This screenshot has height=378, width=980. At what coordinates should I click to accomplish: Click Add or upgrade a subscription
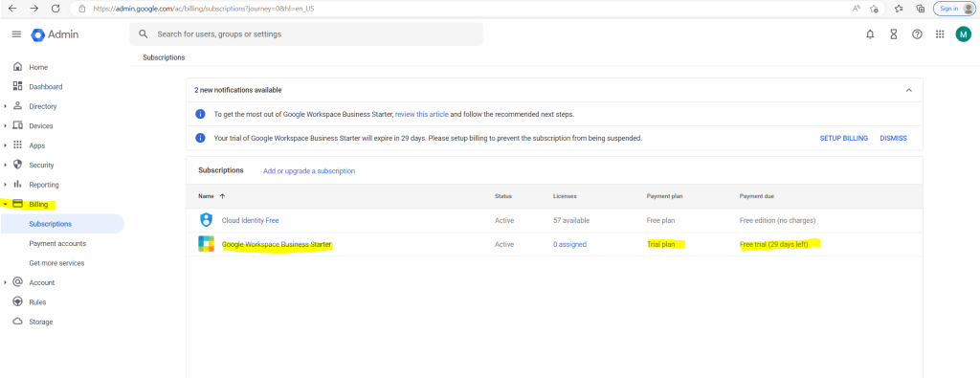[309, 170]
